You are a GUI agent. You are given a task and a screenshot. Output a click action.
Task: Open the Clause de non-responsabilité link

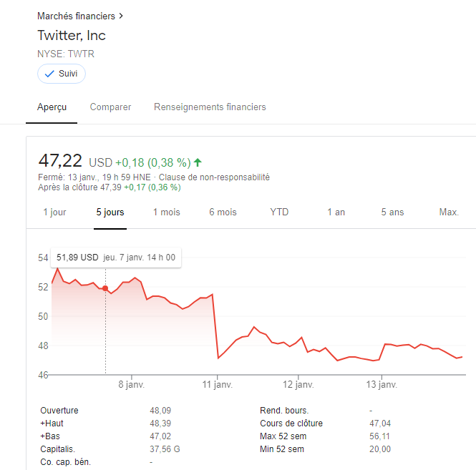click(x=214, y=177)
